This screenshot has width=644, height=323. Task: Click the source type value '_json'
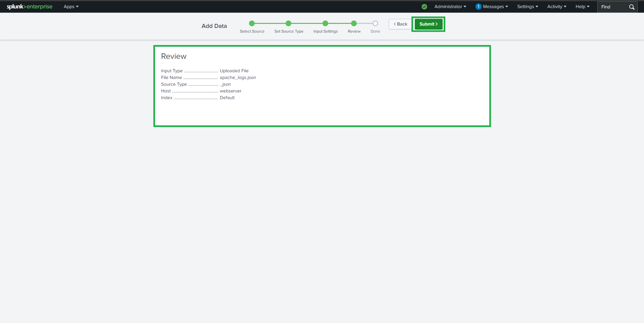tap(225, 84)
